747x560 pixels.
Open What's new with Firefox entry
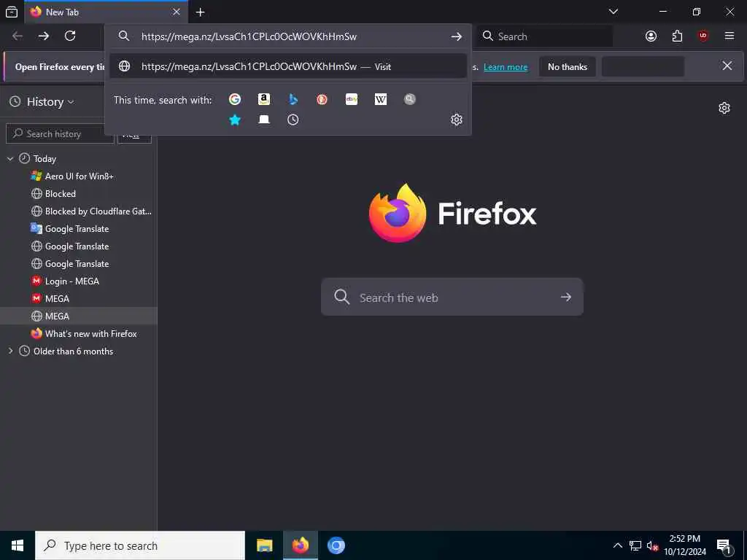click(79, 334)
